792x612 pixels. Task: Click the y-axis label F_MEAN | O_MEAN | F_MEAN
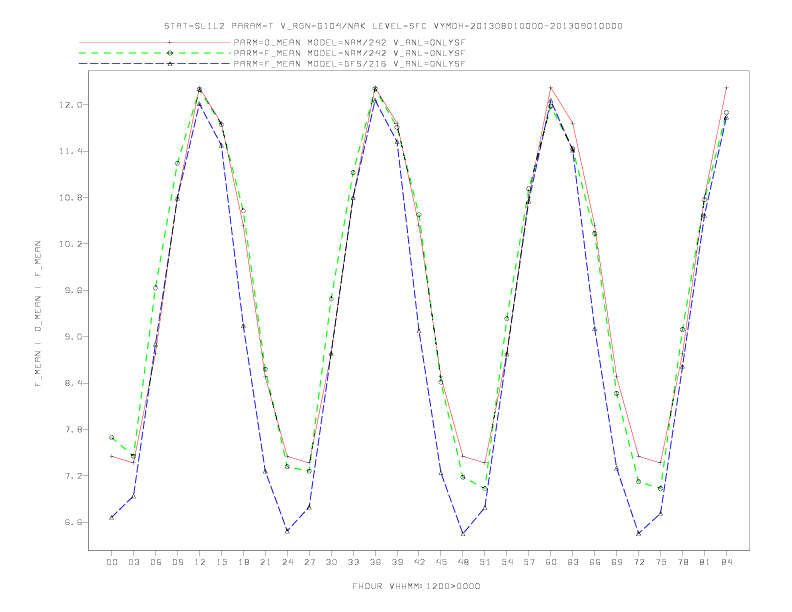(38, 314)
